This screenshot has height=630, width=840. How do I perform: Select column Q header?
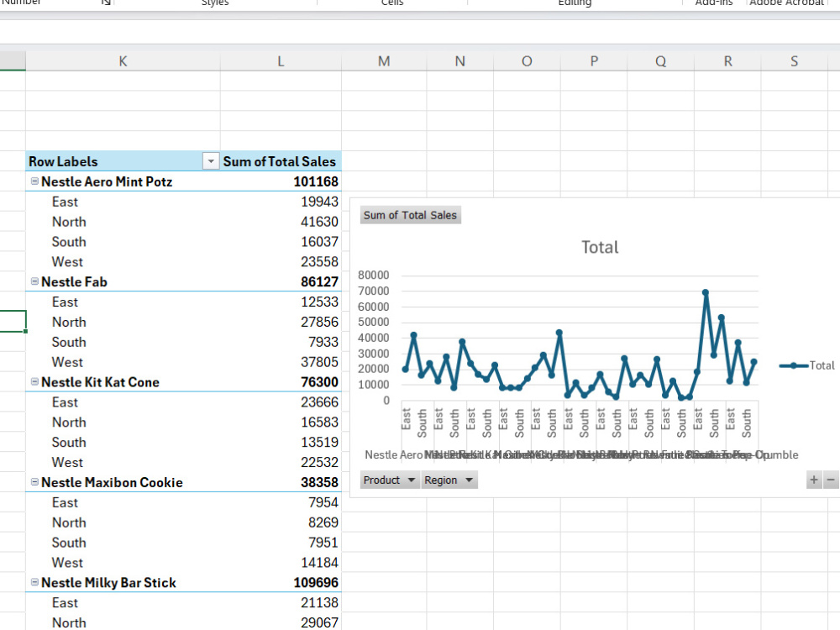660,61
